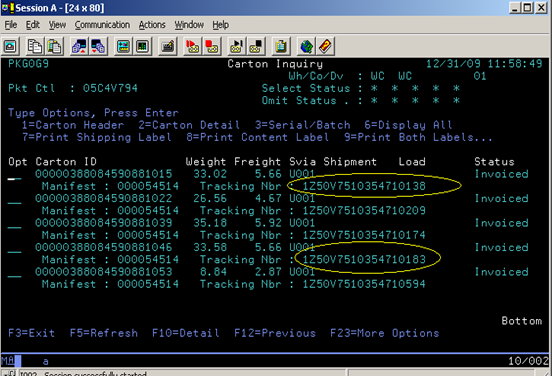Click the Opt field for carton 00000388084590881046

click(14, 249)
